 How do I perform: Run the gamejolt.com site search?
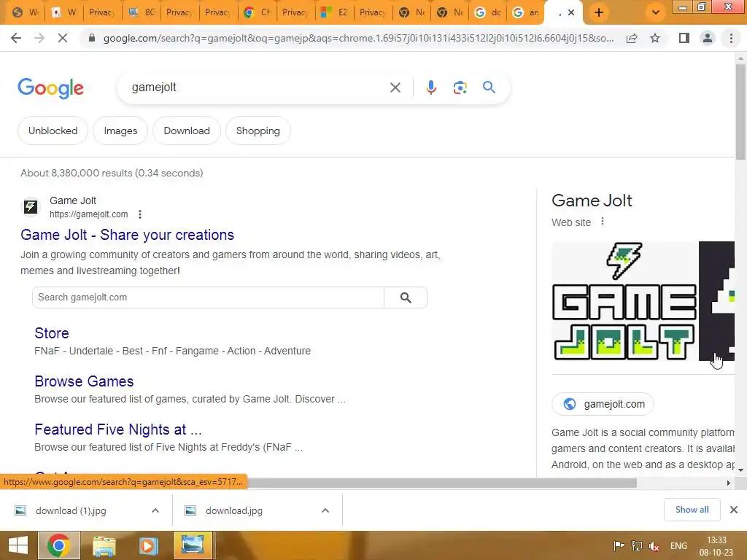(406, 297)
